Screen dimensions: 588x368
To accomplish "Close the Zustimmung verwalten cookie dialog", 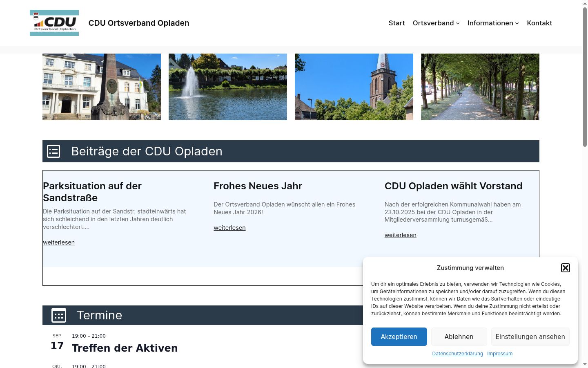I will [x=566, y=268].
